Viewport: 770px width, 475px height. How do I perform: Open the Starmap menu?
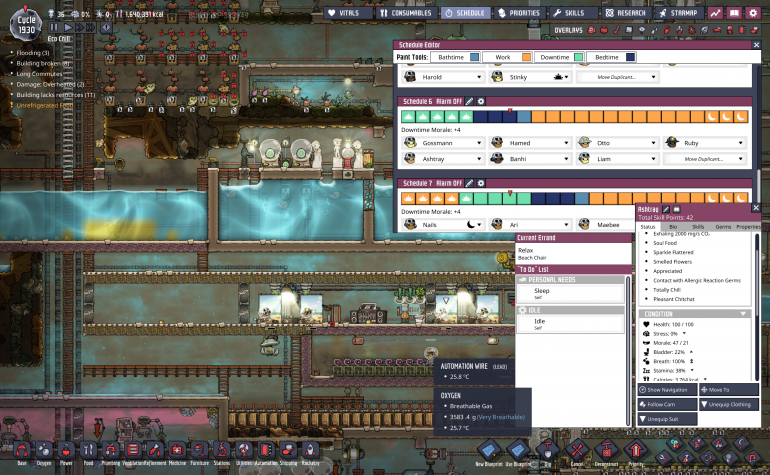tap(679, 13)
